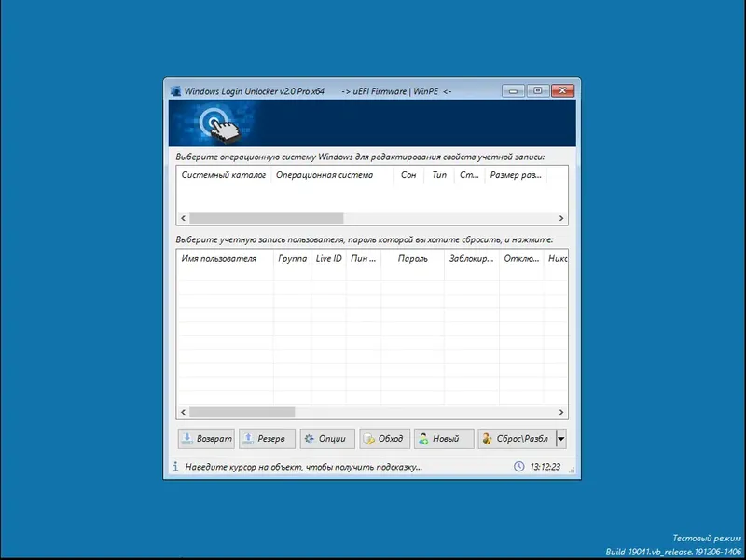Click the Отклю... column header
The width and height of the screenshot is (746, 560).
521,259
